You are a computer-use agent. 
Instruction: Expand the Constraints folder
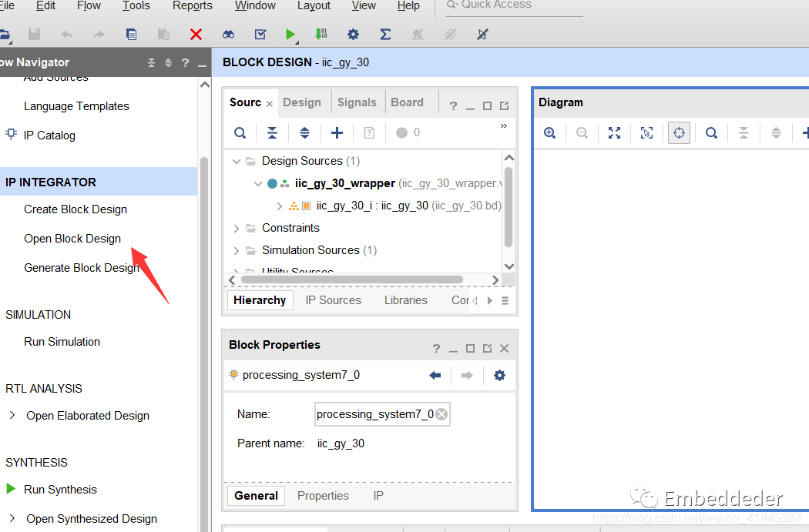pyautogui.click(x=237, y=228)
